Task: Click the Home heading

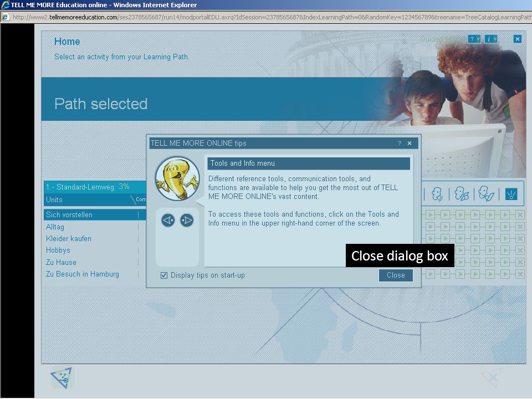Action: tap(67, 42)
